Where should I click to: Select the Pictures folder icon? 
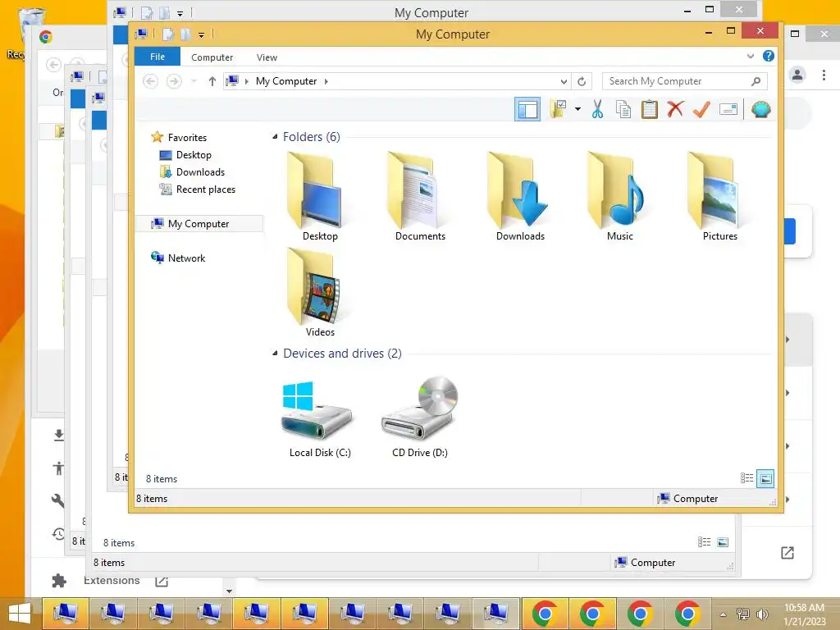720,196
